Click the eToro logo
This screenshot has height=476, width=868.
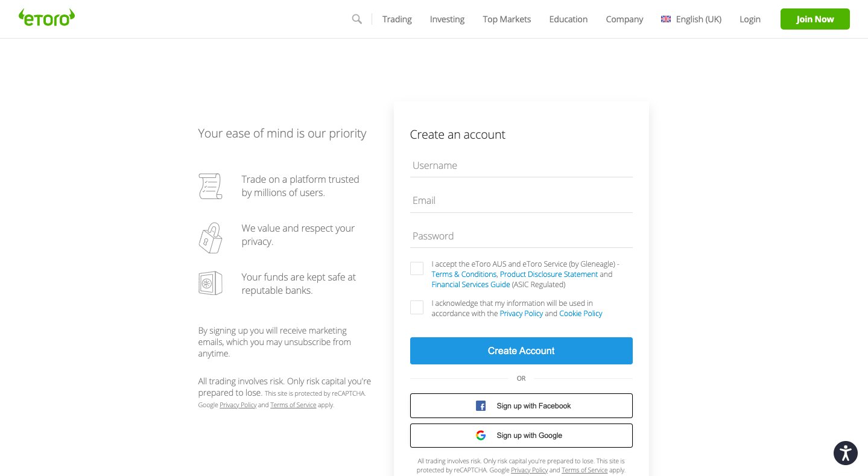(46, 17)
